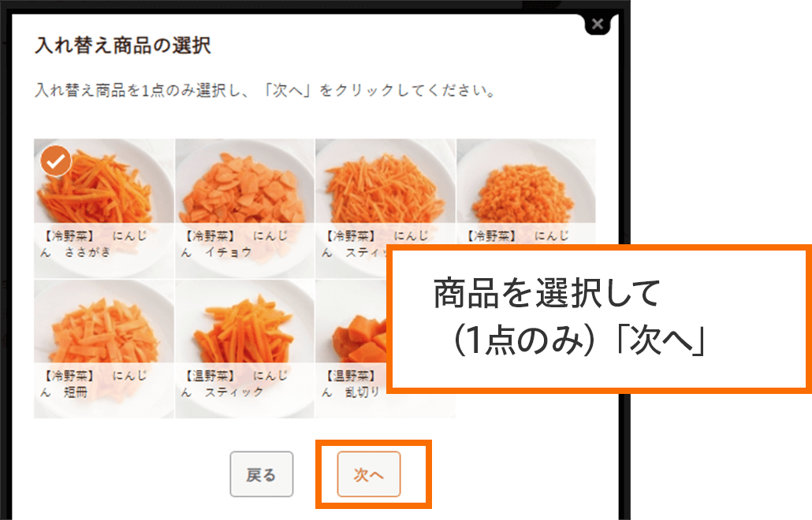Choose the 冷野菜 スティック carrot photo
The height and width of the screenshot is (520, 812).
coord(386,182)
